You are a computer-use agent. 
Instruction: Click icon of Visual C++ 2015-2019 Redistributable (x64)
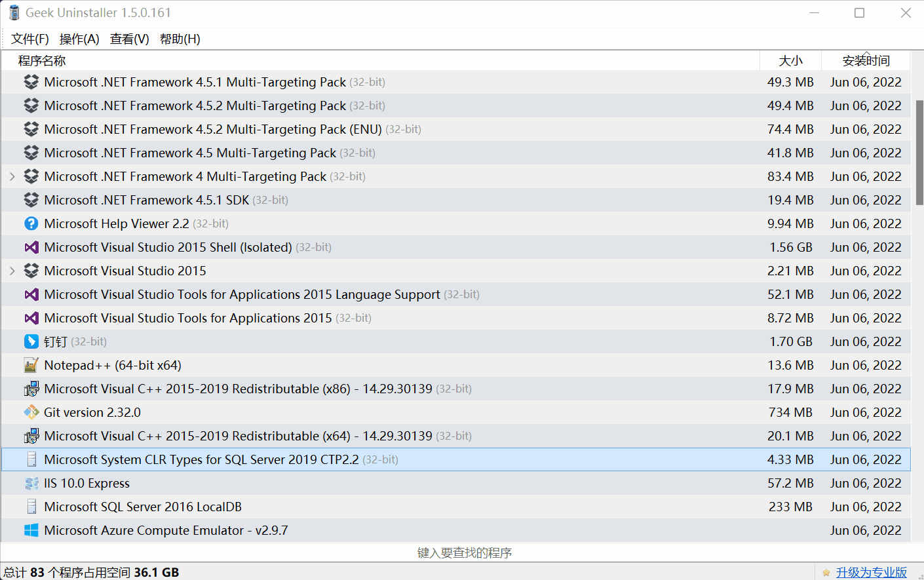(31, 436)
